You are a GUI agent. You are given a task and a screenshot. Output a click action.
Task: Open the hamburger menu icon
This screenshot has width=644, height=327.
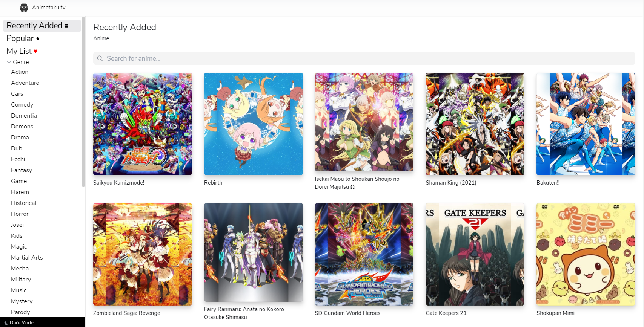[10, 8]
